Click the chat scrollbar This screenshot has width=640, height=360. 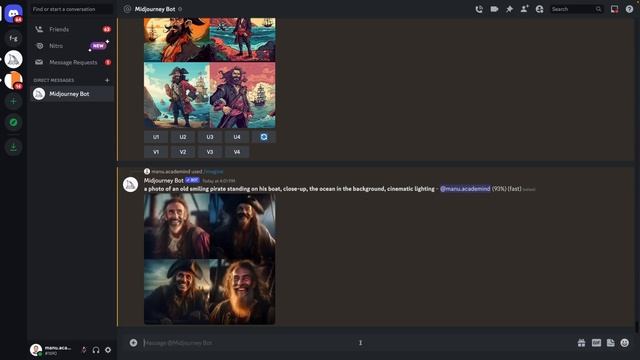point(636,327)
